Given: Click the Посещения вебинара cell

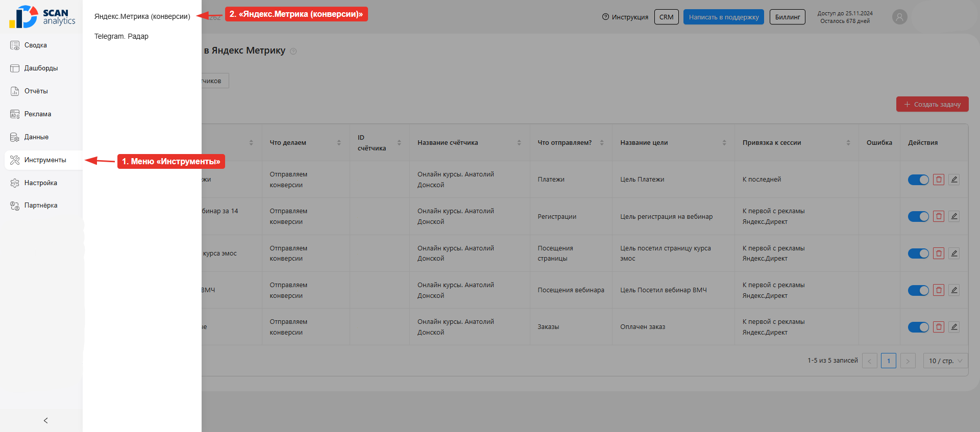Looking at the screenshot, I should click(x=571, y=290).
